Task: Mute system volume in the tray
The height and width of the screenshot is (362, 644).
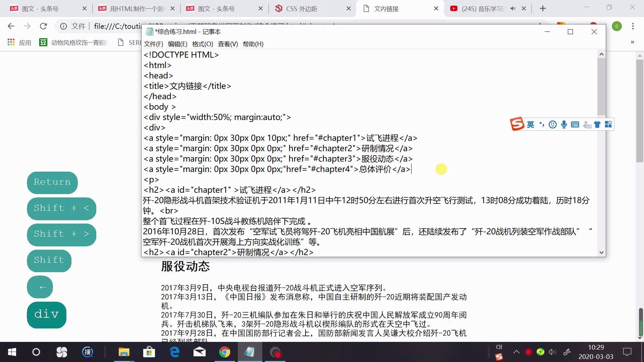Action: click(x=552, y=352)
